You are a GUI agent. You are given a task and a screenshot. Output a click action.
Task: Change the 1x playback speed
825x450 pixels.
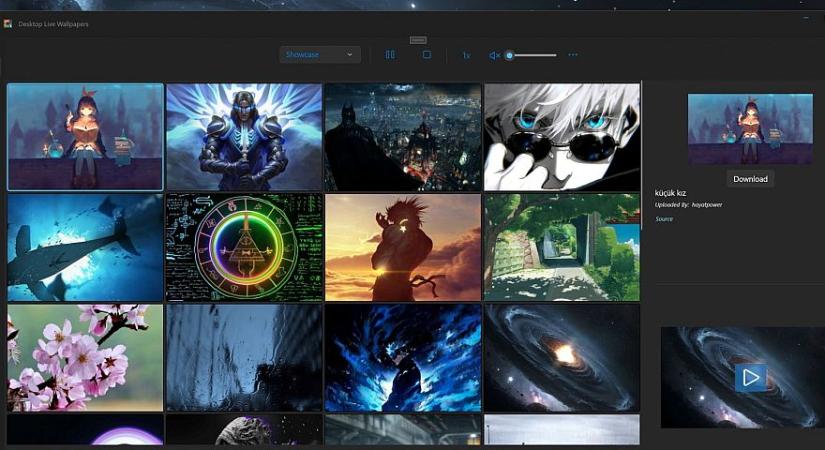[x=466, y=55]
